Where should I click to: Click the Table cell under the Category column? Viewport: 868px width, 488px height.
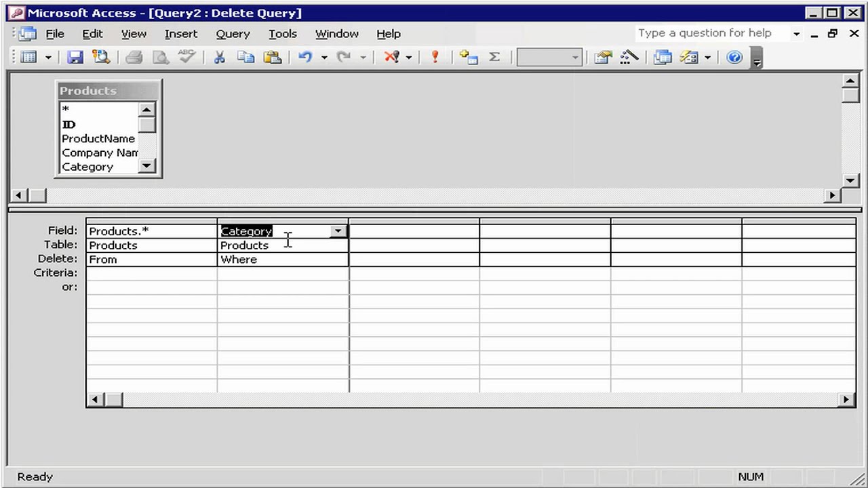click(x=283, y=245)
